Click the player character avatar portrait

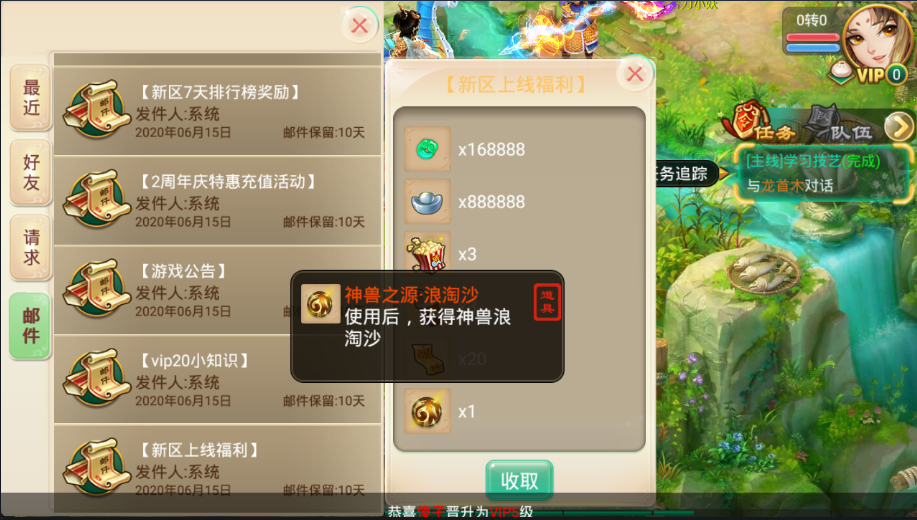(877, 38)
